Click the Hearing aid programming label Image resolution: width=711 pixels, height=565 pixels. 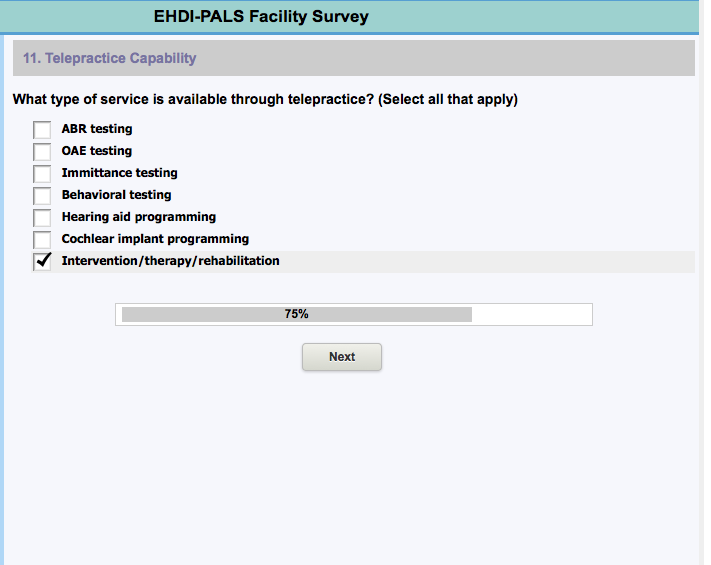tap(138, 217)
